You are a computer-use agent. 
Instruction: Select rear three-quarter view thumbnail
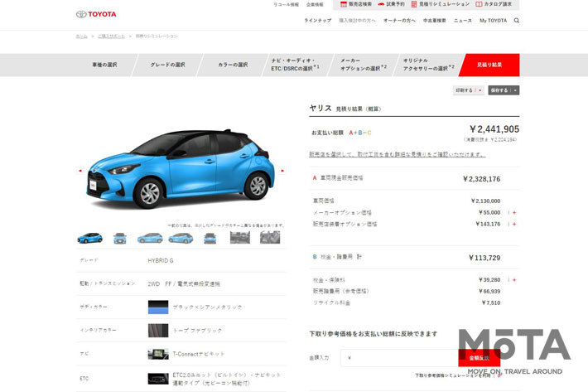[x=181, y=238]
